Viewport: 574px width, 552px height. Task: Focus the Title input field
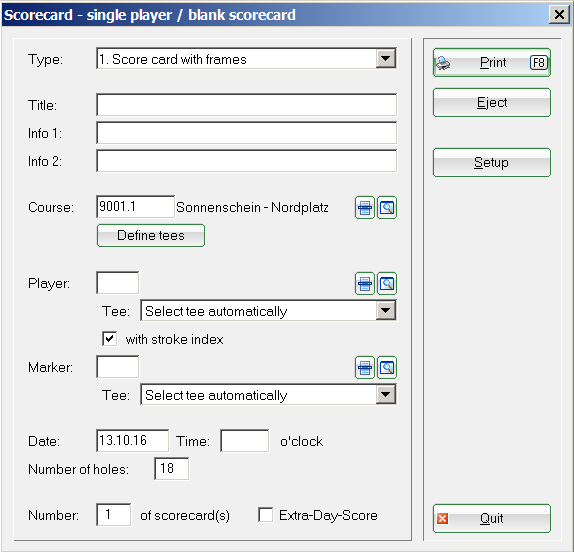pyautogui.click(x=246, y=105)
